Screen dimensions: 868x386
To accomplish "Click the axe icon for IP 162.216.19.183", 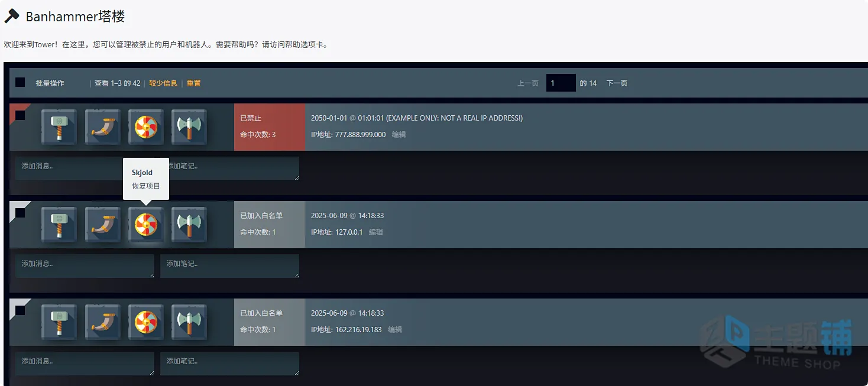I will pyautogui.click(x=189, y=322).
